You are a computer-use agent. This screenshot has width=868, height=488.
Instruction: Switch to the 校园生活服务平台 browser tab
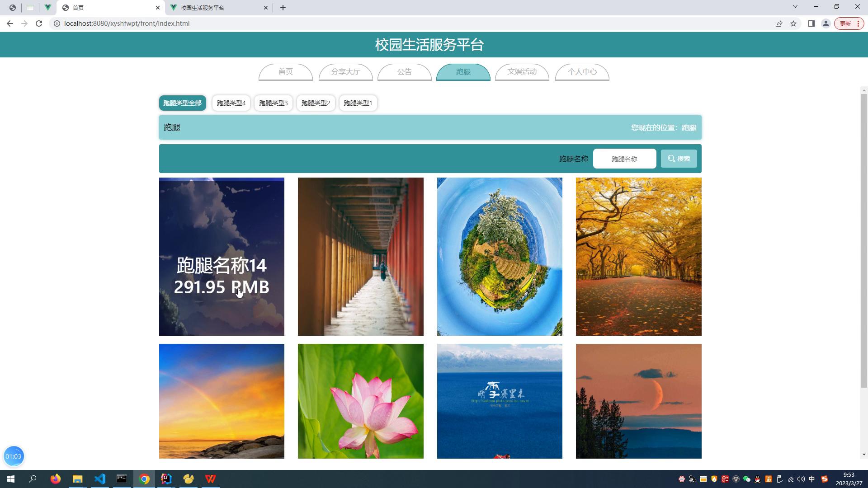(219, 8)
